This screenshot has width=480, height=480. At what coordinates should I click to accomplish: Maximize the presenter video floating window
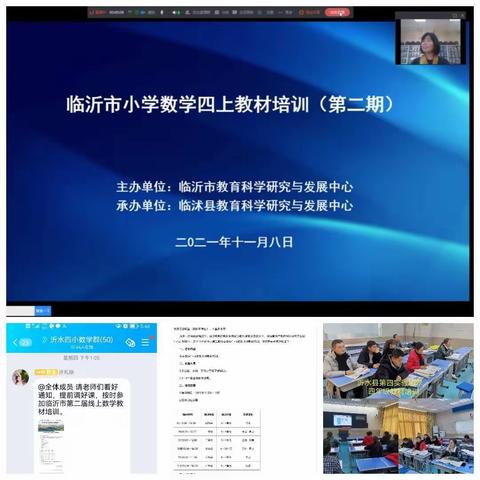455,15
